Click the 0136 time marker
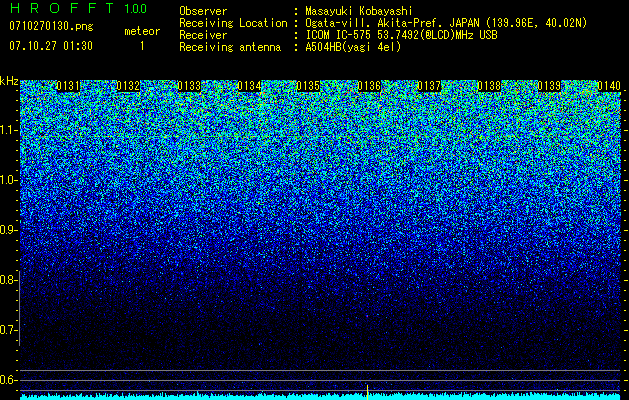This screenshot has height=400, width=629. [x=369, y=86]
